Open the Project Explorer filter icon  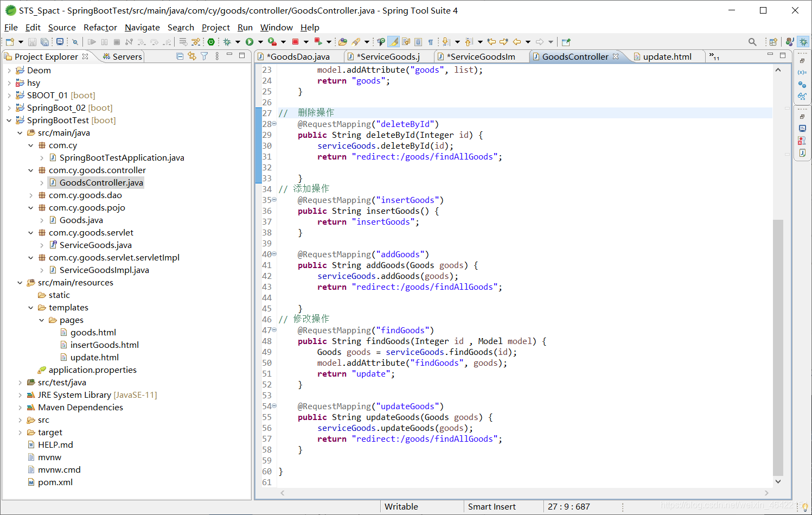(204, 56)
